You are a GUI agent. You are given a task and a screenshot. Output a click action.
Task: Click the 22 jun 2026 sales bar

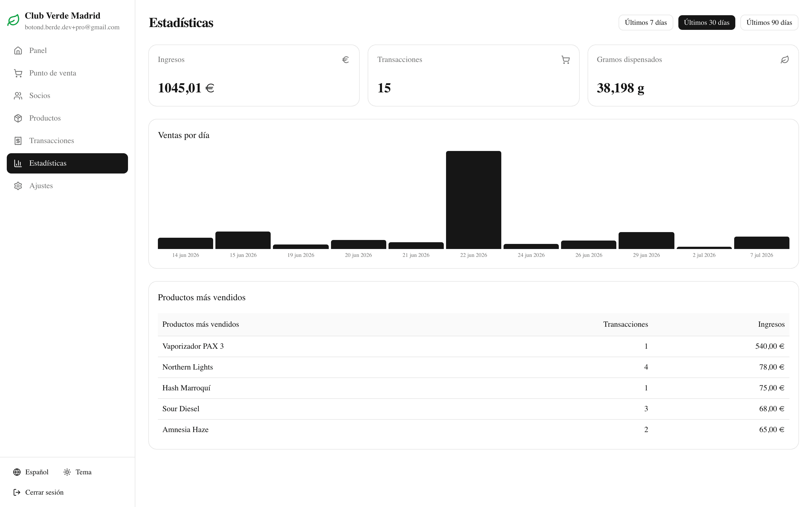coord(473,200)
